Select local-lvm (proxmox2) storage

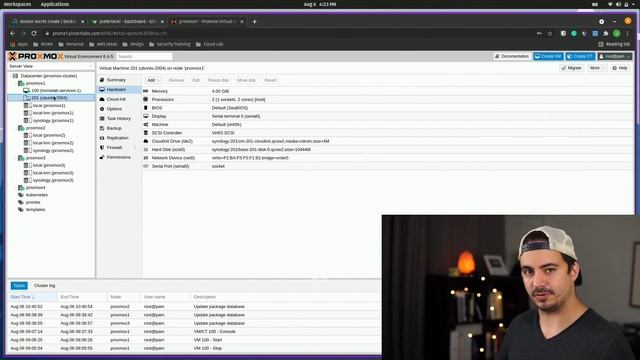(53, 143)
